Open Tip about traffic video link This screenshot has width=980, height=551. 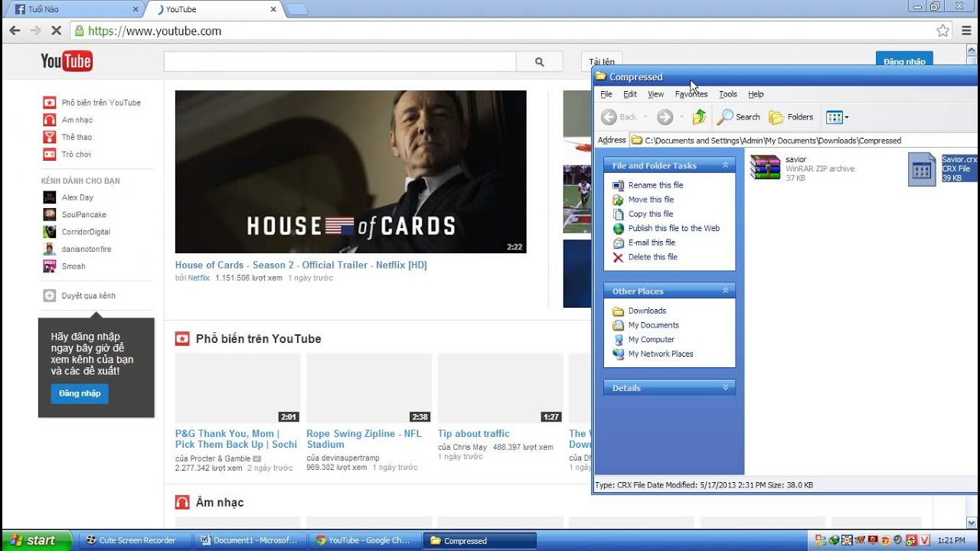pyautogui.click(x=473, y=433)
